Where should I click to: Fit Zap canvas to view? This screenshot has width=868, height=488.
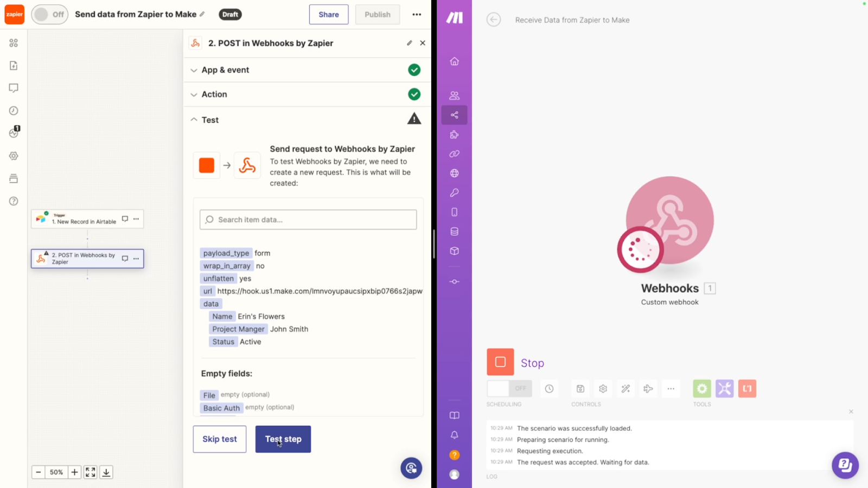pyautogui.click(x=91, y=472)
